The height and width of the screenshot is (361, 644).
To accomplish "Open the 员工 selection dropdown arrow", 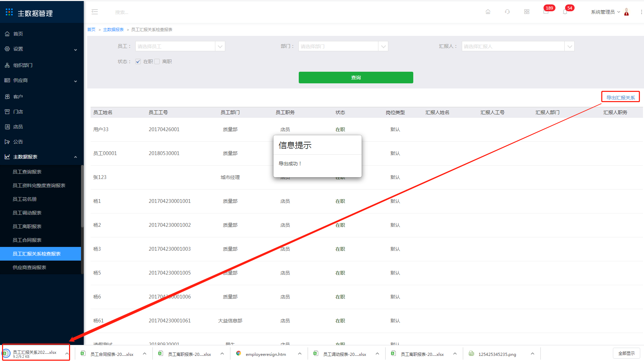I will pos(220,46).
